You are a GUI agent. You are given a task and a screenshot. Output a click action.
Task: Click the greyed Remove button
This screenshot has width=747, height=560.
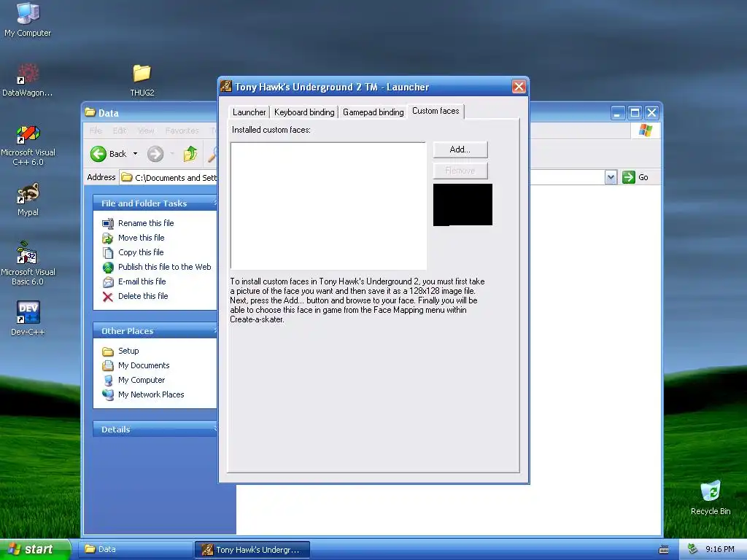point(460,171)
